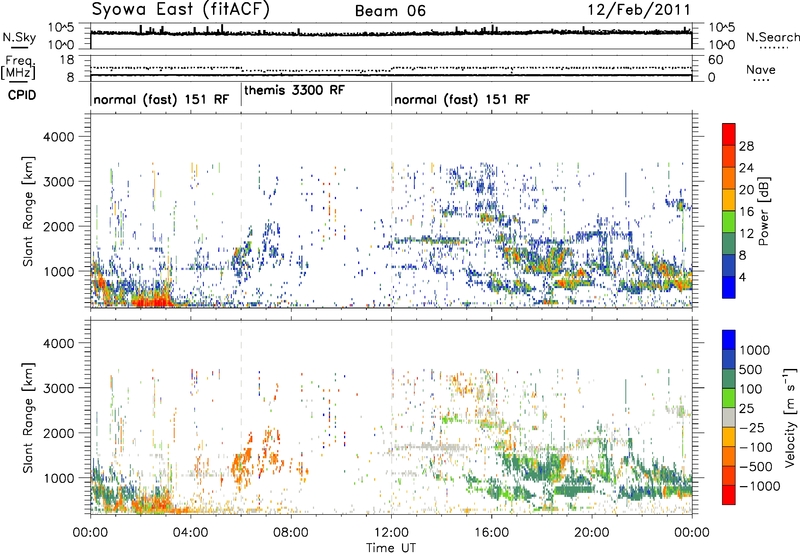800x554 pixels.
Task: Click the '04:00' time axis label
Action: (190, 533)
